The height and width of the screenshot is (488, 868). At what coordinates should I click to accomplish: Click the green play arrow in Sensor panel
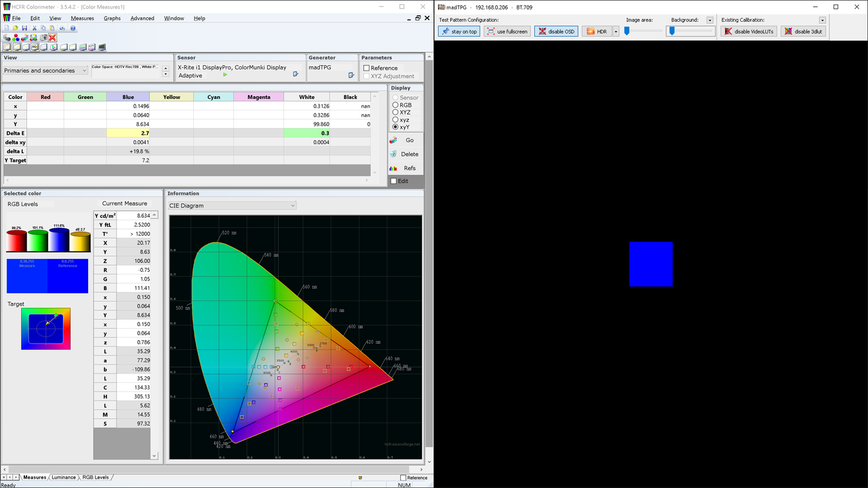click(225, 75)
